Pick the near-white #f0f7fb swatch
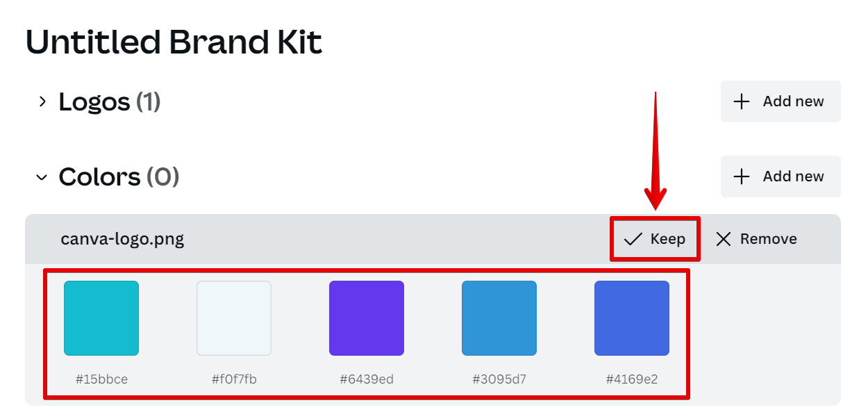 (234, 318)
